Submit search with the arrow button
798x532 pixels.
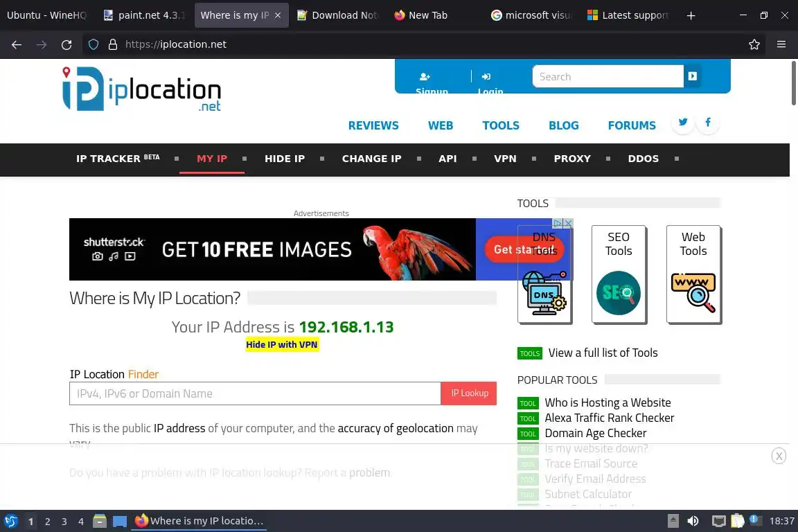pyautogui.click(x=692, y=76)
